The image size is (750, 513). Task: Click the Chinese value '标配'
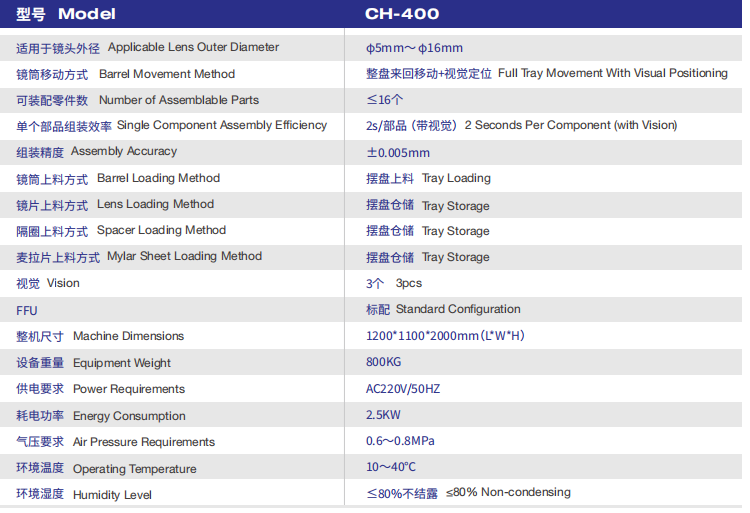(378, 310)
